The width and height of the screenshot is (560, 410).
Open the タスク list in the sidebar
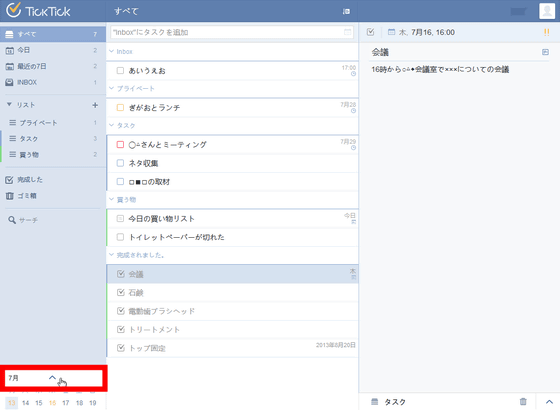tap(53, 139)
